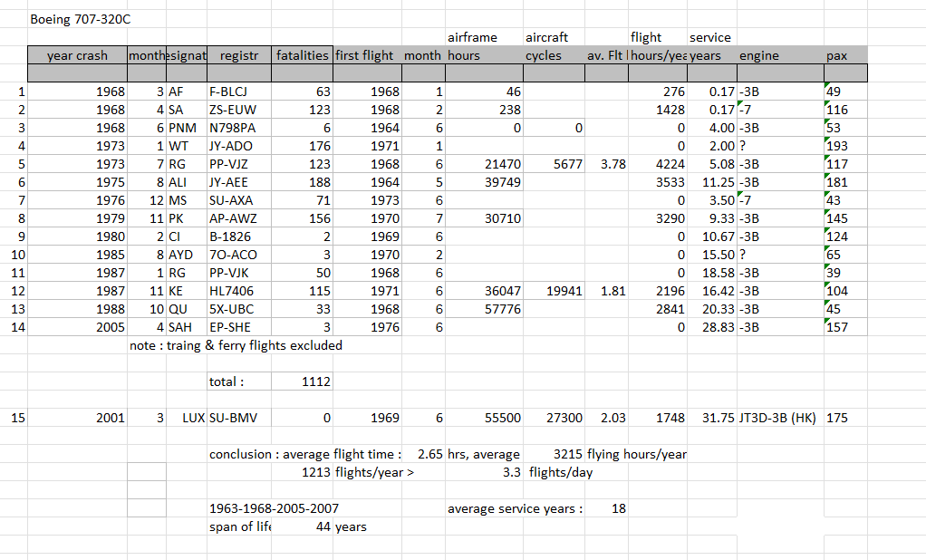The height and width of the screenshot is (560, 926).
Task: Select registration cell PP-VJZ
Action: click(239, 164)
